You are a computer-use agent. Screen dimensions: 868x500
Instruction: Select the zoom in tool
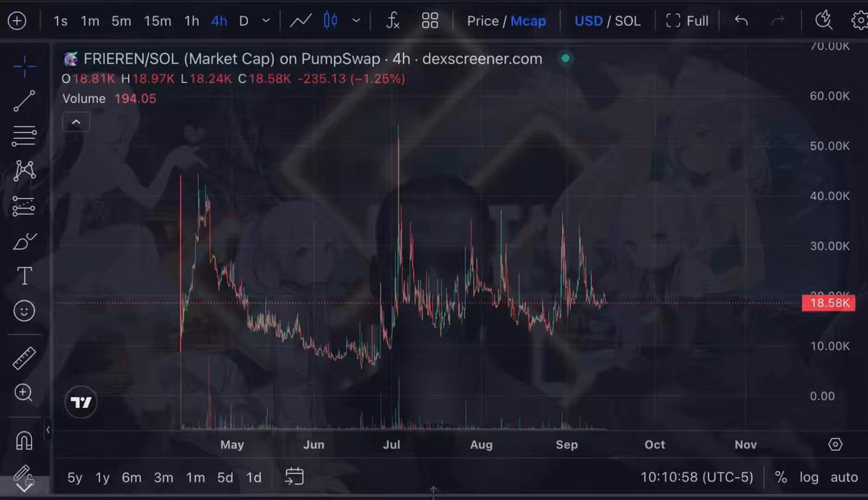[24, 393]
